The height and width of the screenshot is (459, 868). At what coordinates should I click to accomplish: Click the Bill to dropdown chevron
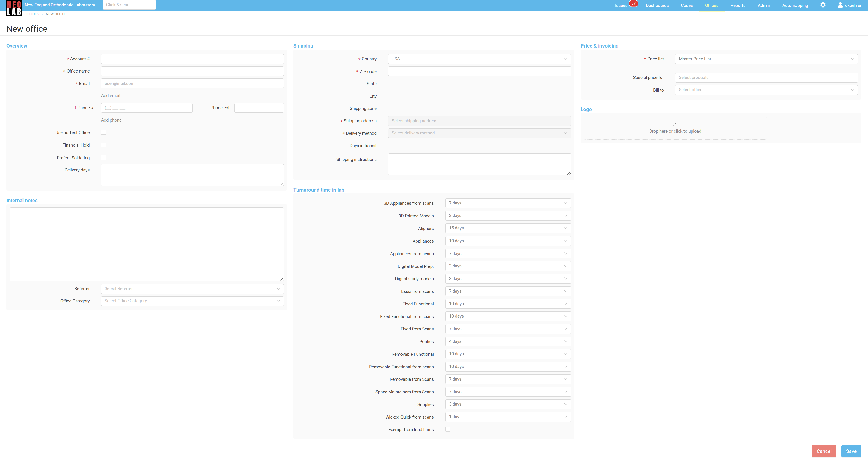[x=852, y=90]
